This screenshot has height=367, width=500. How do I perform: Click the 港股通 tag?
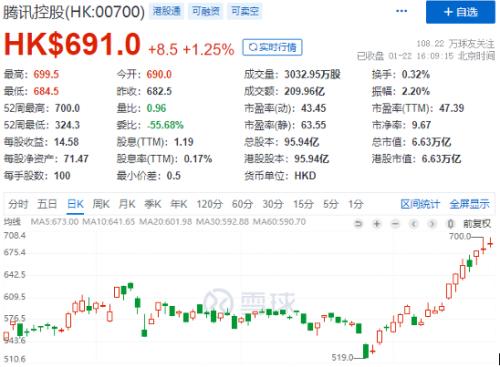(x=166, y=11)
